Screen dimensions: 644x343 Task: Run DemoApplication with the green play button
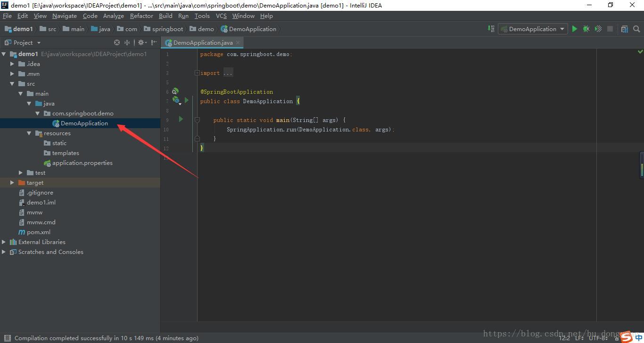click(574, 29)
